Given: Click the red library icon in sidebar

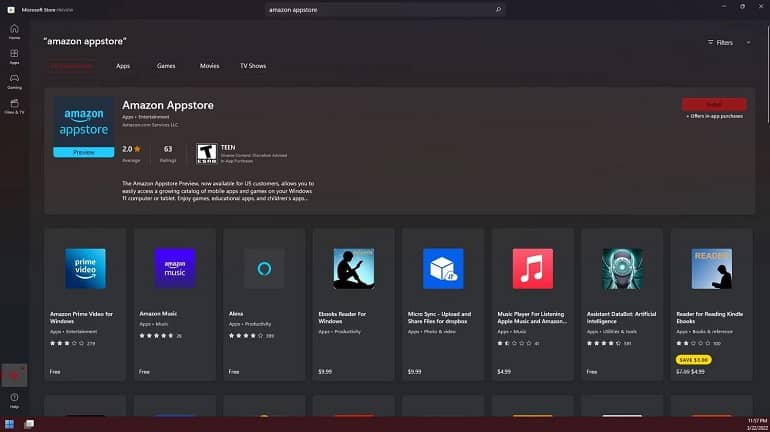Looking at the screenshot, I should tap(14, 376).
